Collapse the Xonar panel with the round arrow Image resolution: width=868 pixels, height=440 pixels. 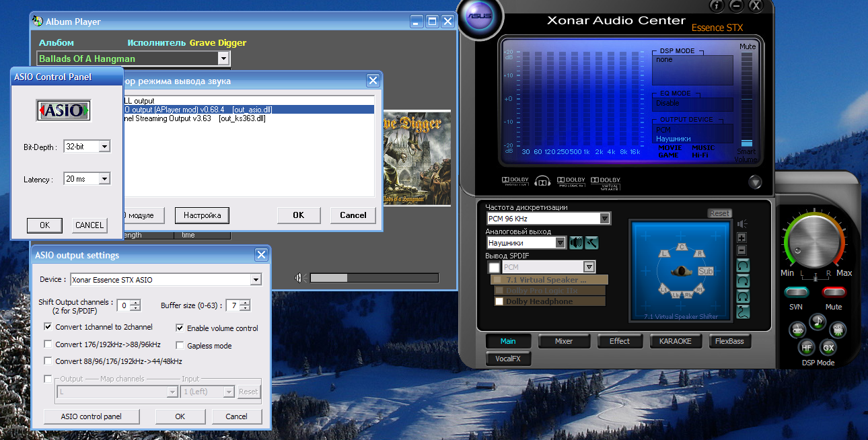coord(755,182)
